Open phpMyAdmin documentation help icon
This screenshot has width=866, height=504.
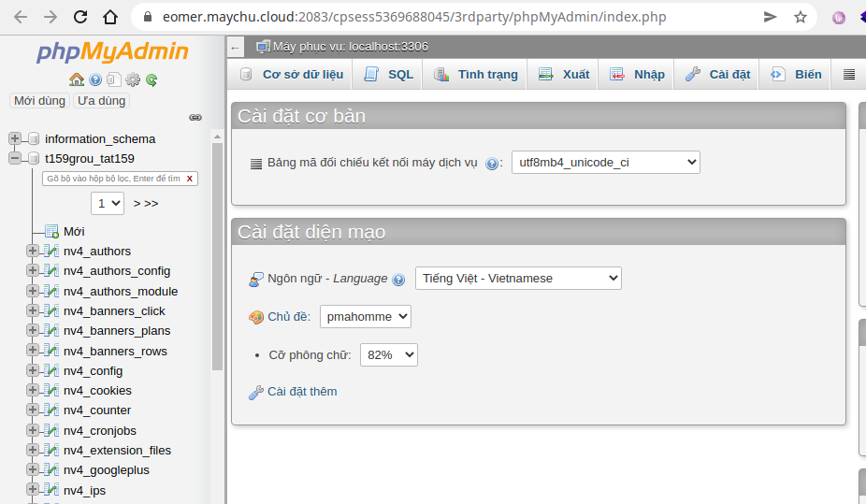[x=95, y=80]
